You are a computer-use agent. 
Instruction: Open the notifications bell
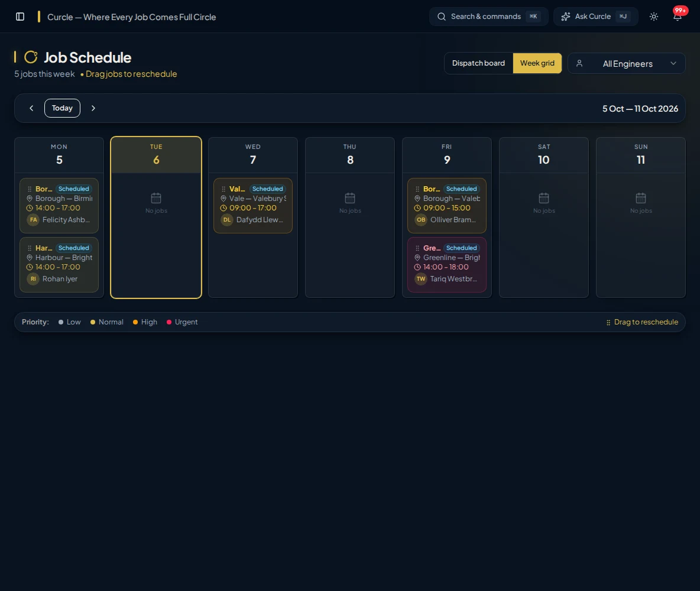(677, 17)
